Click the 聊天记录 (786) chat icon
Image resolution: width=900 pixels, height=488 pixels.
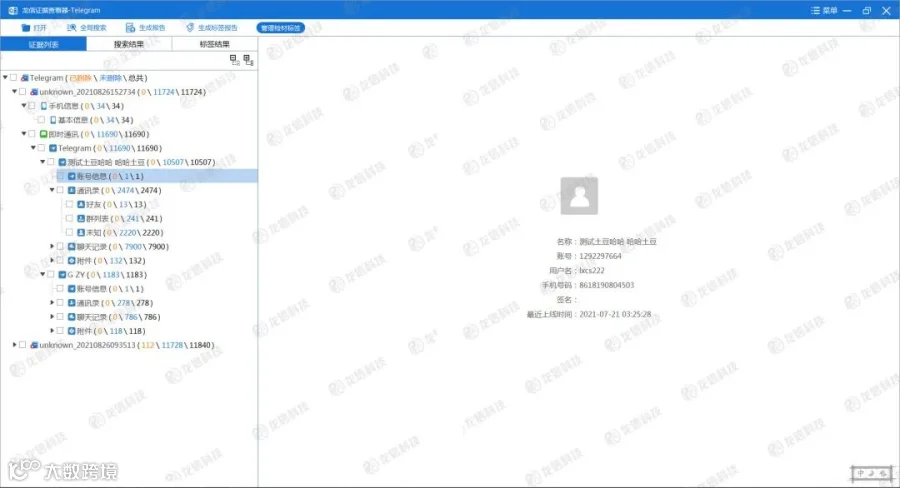click(72, 317)
